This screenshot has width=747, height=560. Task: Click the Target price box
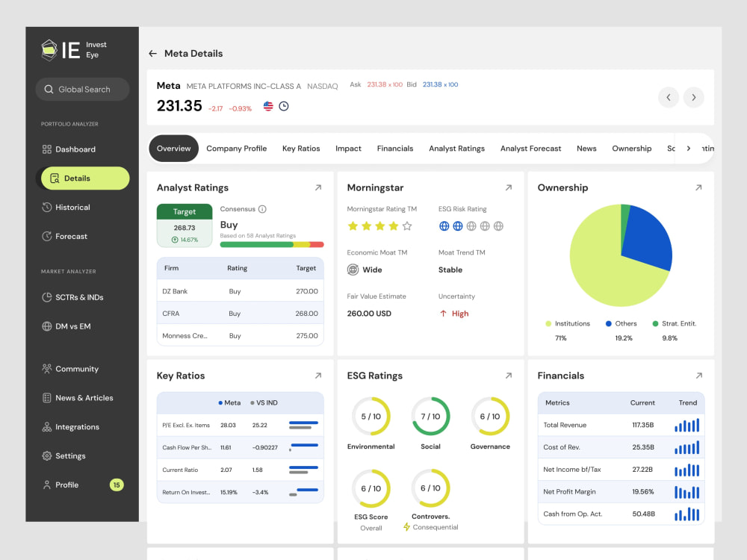185,225
